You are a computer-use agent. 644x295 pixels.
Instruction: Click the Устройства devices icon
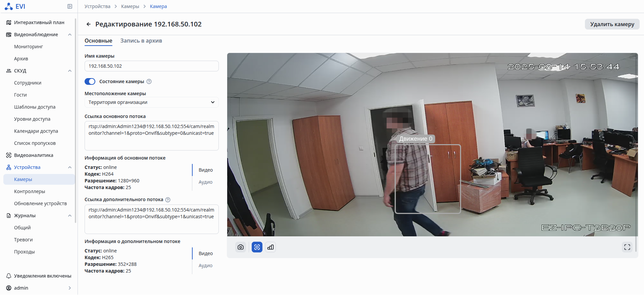9,167
